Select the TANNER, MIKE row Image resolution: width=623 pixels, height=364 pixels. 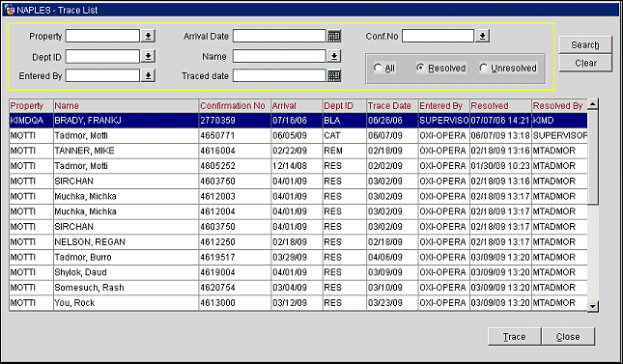[298, 151]
